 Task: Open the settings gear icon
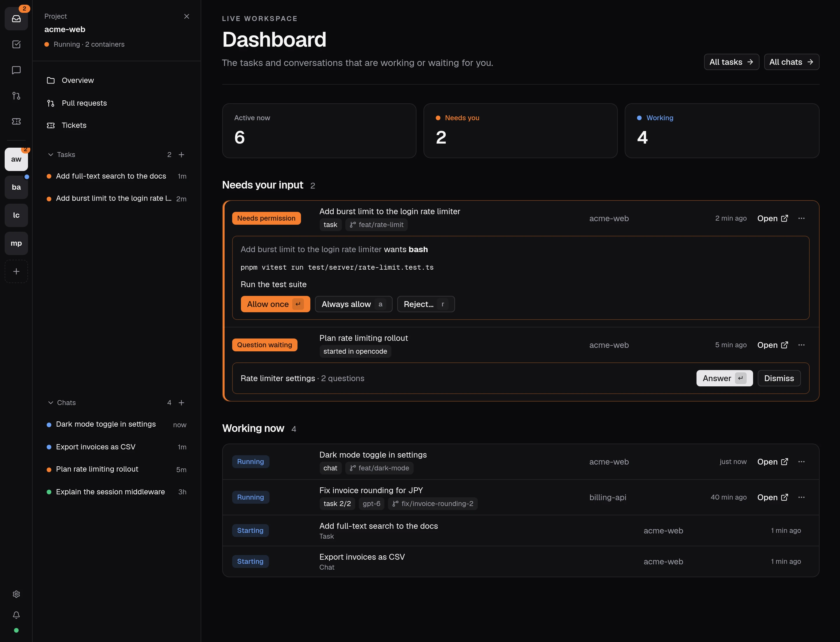click(16, 594)
